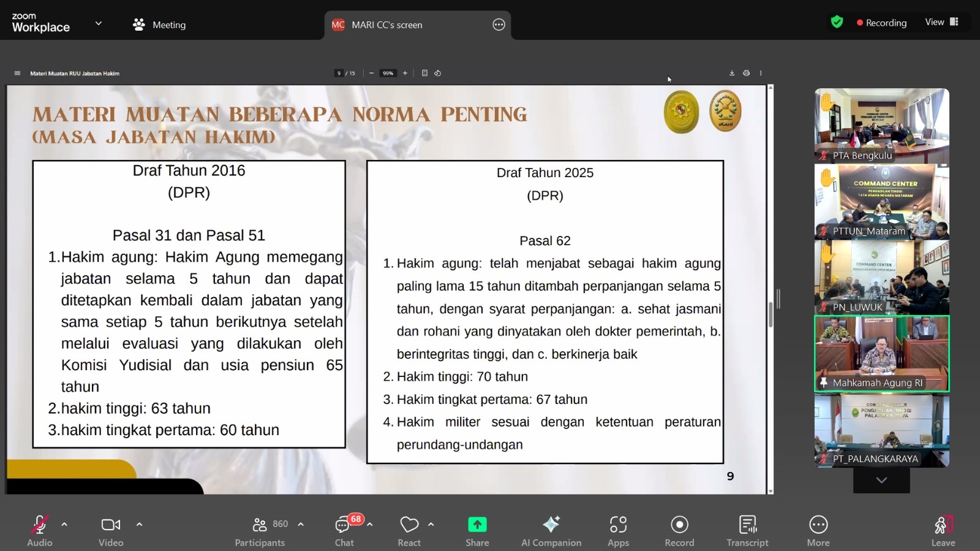
Task: Expand the Chat options arrow
Action: [370, 525]
